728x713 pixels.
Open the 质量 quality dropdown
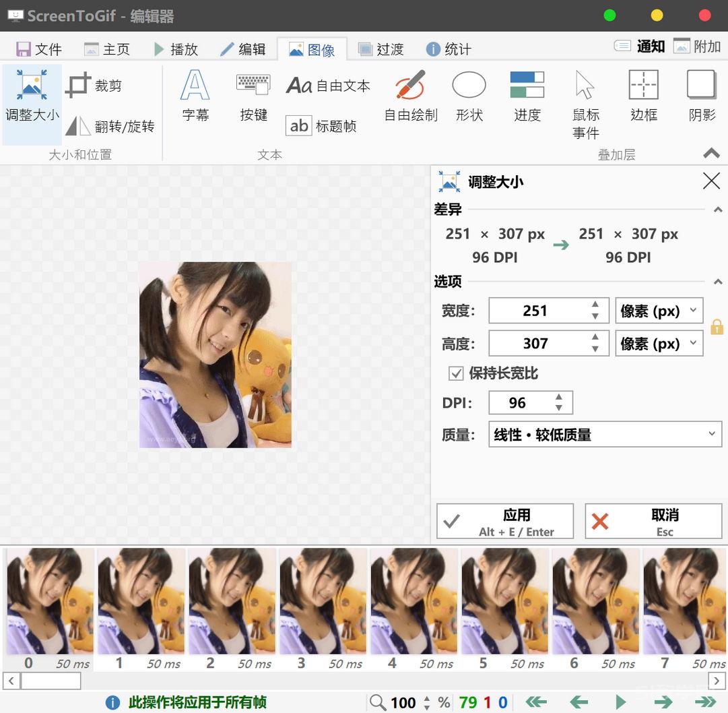tap(604, 434)
